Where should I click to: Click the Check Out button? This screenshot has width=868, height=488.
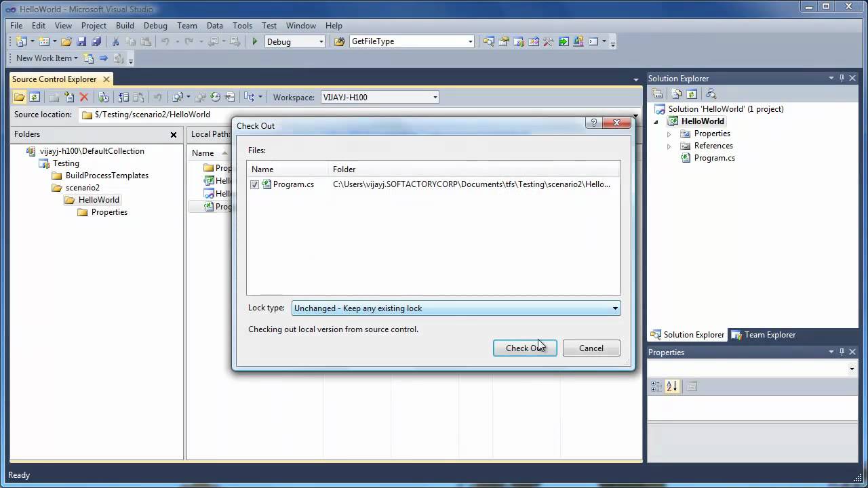525,348
